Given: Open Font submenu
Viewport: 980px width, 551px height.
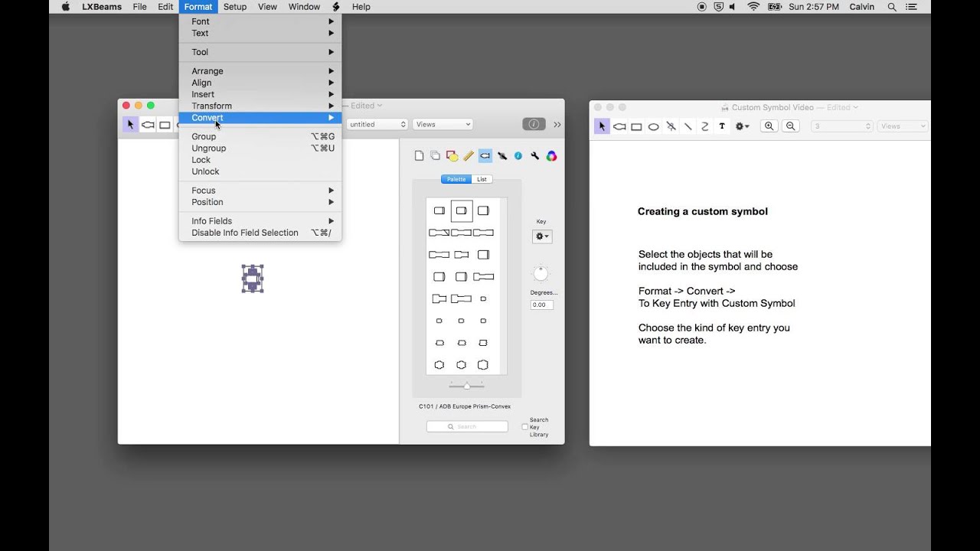Looking at the screenshot, I should coord(260,21).
